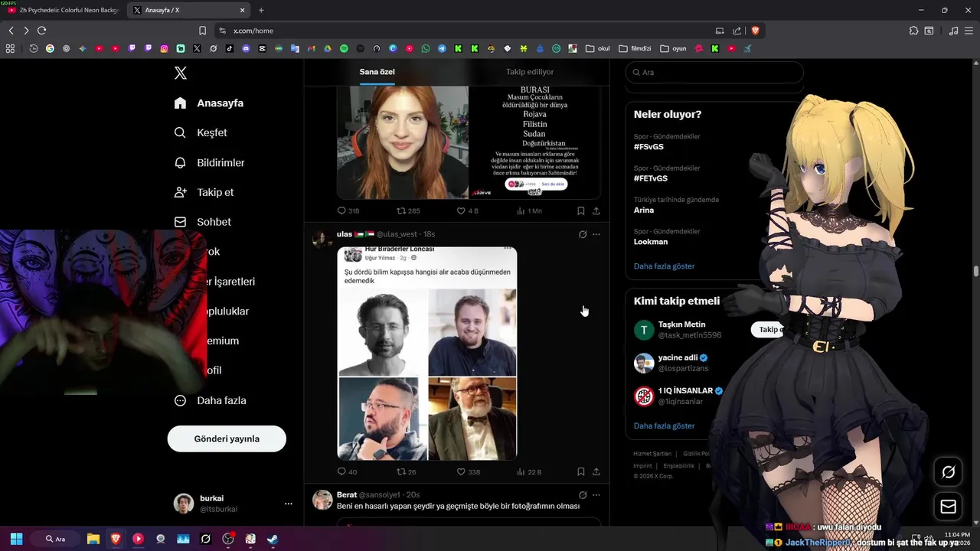Open the Instagram bookmark
This screenshot has width=980, height=551.
pyautogui.click(x=164, y=48)
